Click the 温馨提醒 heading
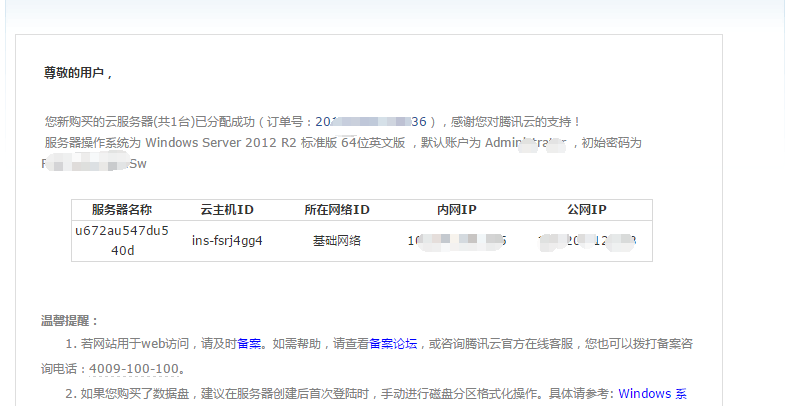This screenshot has width=785, height=406. 70,321
